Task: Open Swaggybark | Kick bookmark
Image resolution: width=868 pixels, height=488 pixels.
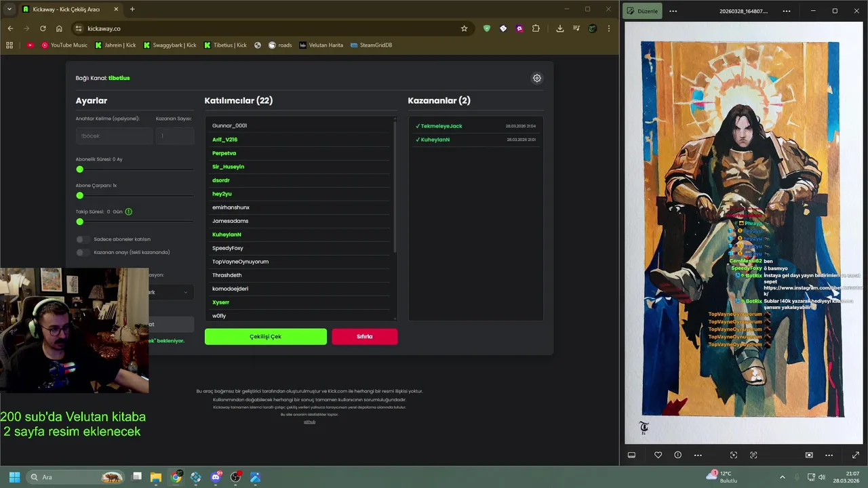Action: [170, 45]
